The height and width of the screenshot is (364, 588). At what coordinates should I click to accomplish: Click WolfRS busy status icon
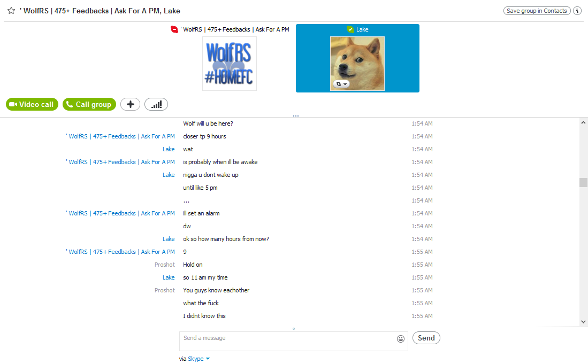click(x=174, y=29)
